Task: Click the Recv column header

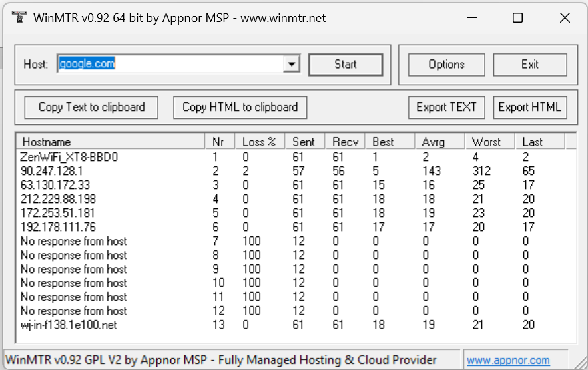Action: coord(346,142)
